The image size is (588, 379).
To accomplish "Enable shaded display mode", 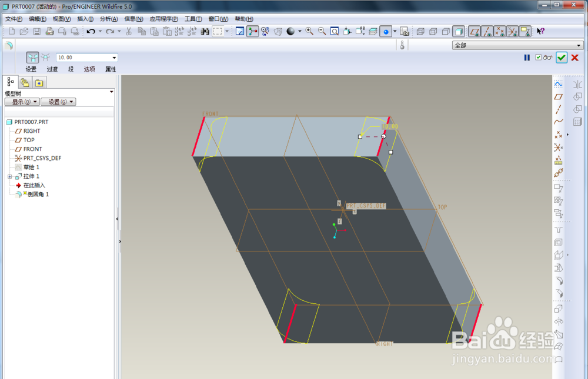I will 459,32.
